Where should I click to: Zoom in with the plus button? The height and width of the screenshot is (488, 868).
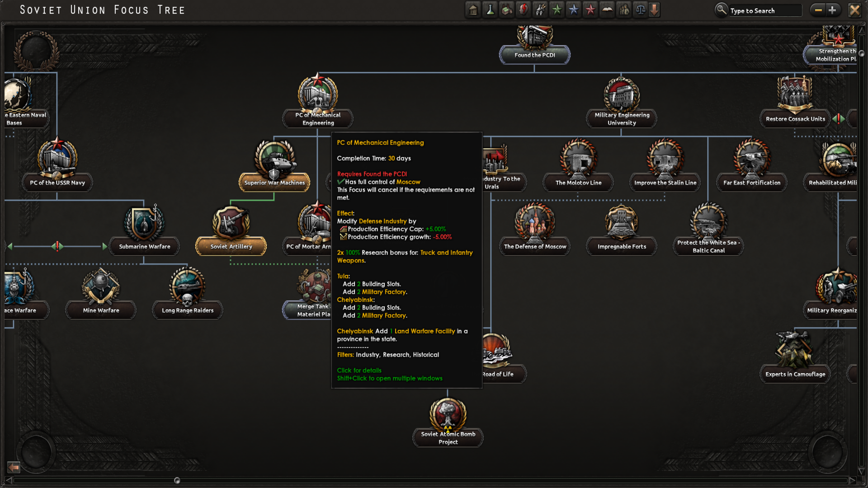832,10
